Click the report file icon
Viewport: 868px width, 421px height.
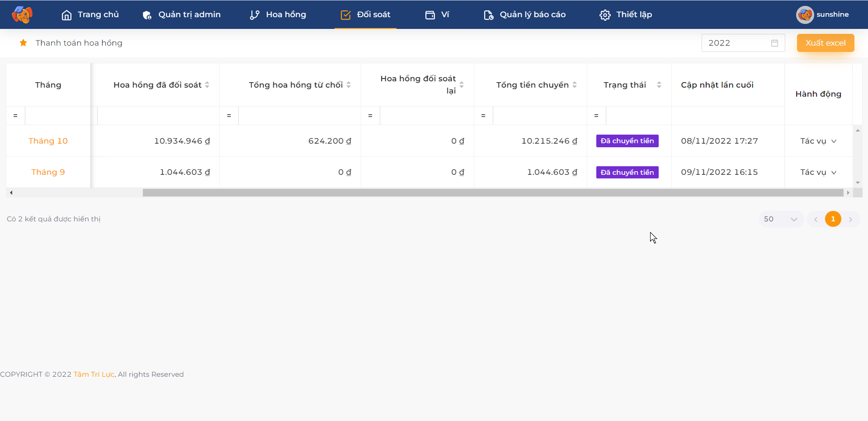click(488, 15)
